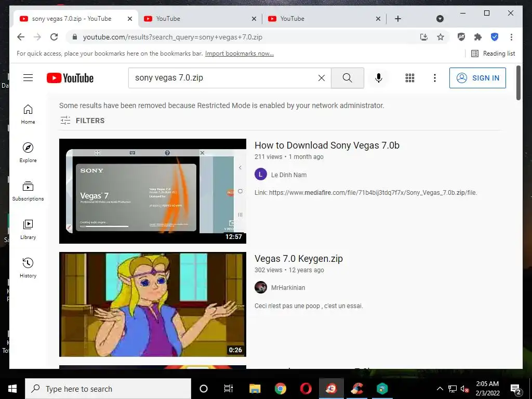The width and height of the screenshot is (532, 399).
Task: Click MrHarkinian channel avatar
Action: click(x=261, y=287)
